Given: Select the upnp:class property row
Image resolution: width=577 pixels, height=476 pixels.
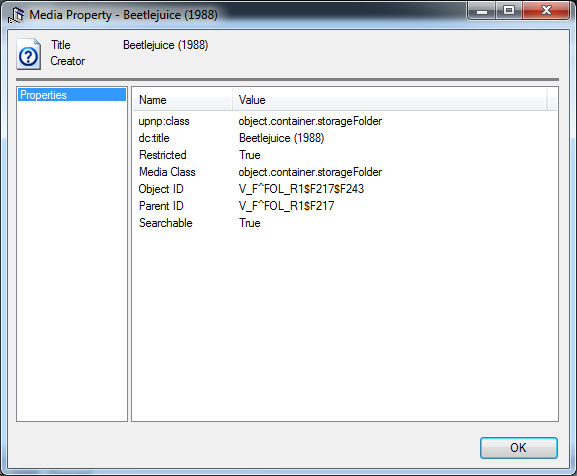Looking at the screenshot, I should pyautogui.click(x=345, y=121).
